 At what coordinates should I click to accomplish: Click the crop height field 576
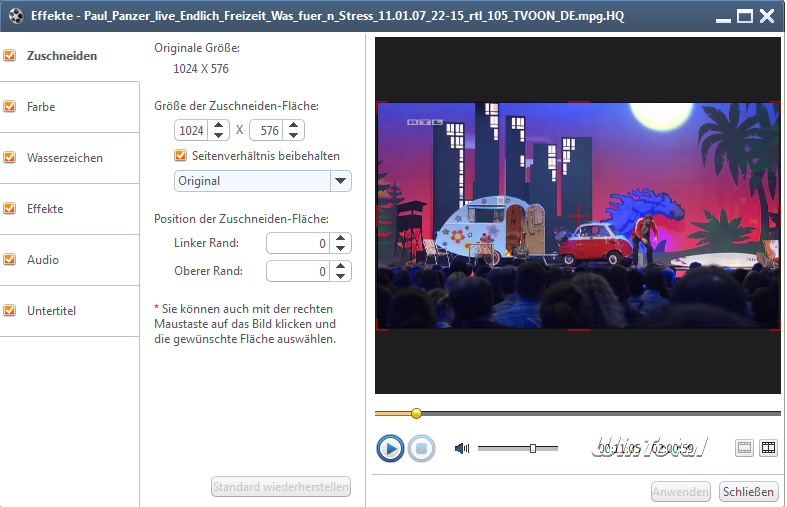click(267, 131)
